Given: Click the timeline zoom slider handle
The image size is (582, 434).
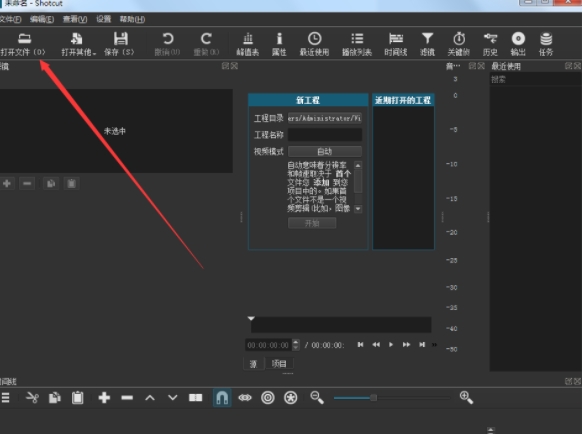Looking at the screenshot, I should (373, 398).
